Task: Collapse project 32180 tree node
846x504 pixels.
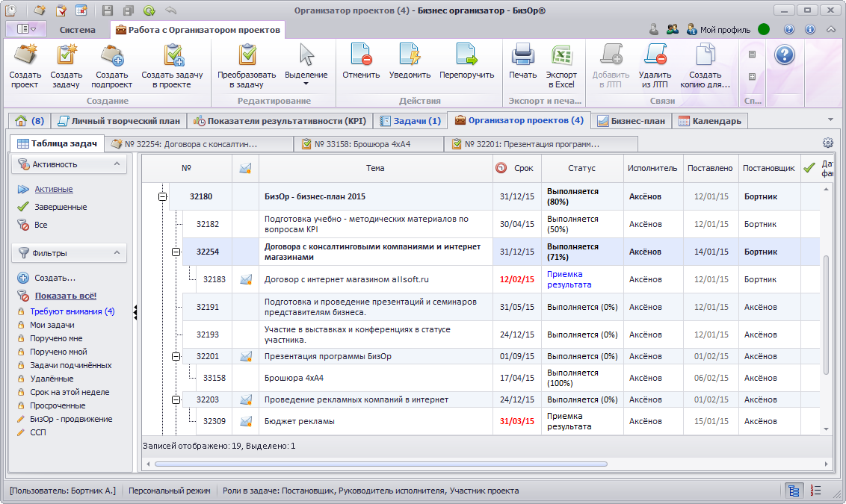Action: [162, 197]
